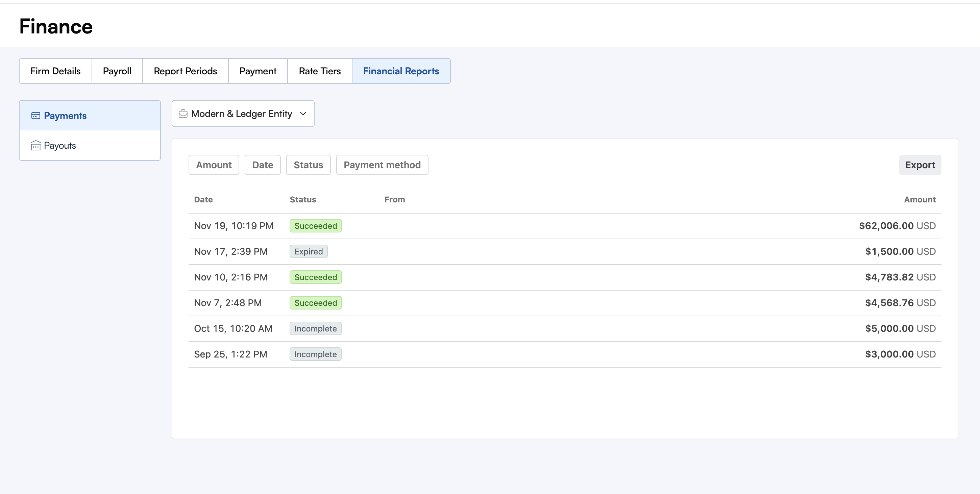Switch to the Payroll tab

click(x=117, y=71)
